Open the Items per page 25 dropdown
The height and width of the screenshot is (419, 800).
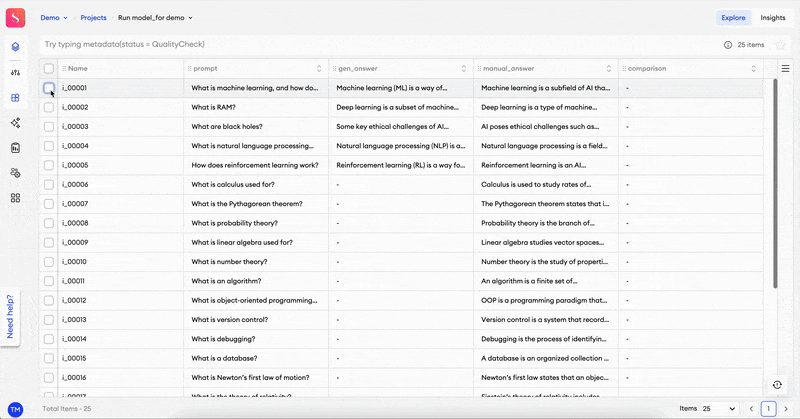[718, 409]
